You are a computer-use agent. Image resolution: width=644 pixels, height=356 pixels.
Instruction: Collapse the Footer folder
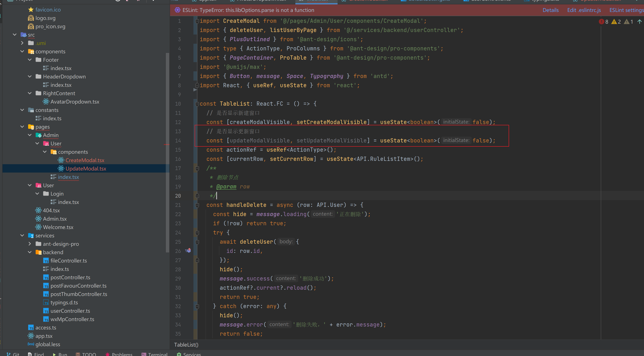30,60
